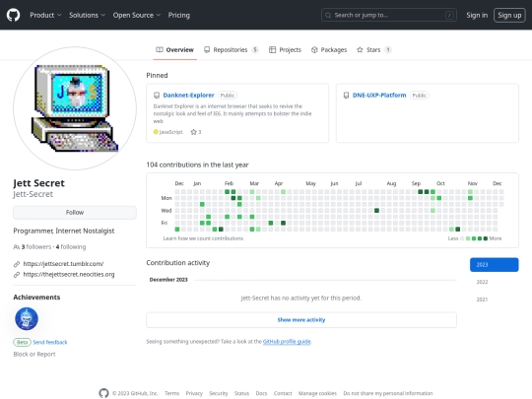Click Show more activity button
This screenshot has height=399, width=532.
pyautogui.click(x=301, y=320)
